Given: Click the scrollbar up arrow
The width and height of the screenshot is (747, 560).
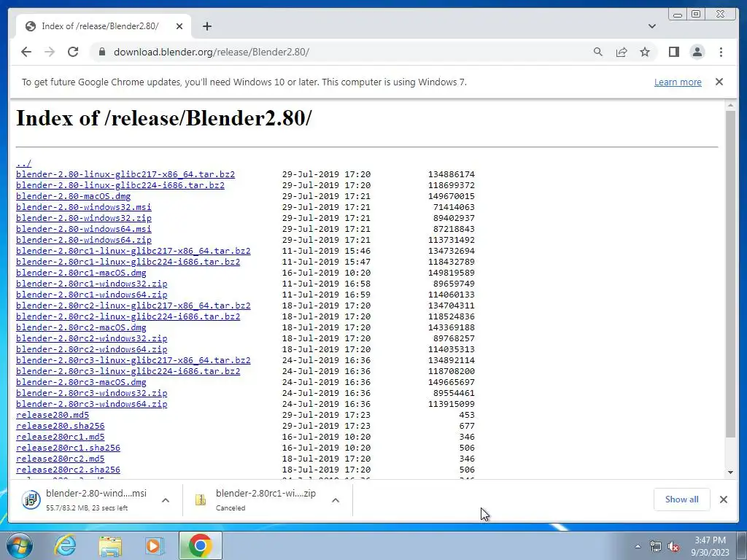Looking at the screenshot, I should (x=730, y=105).
